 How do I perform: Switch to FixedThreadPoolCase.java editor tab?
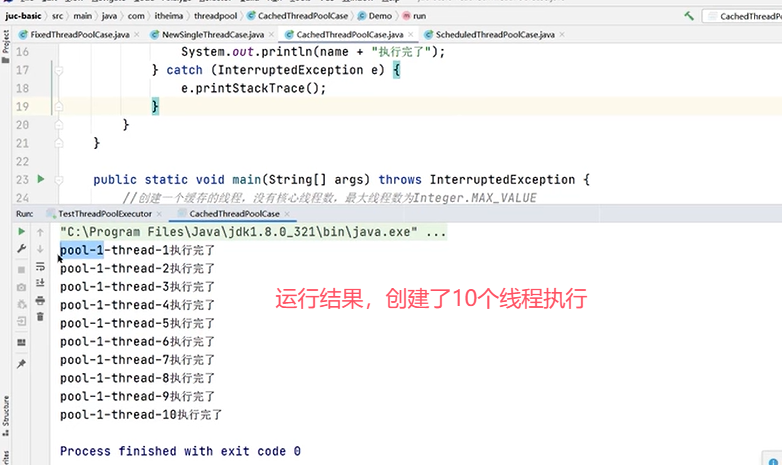click(80, 34)
